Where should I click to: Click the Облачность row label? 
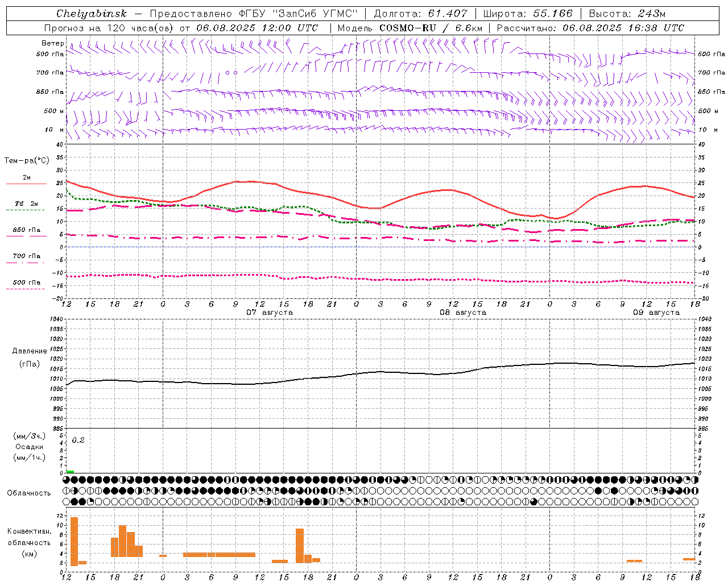[29, 493]
